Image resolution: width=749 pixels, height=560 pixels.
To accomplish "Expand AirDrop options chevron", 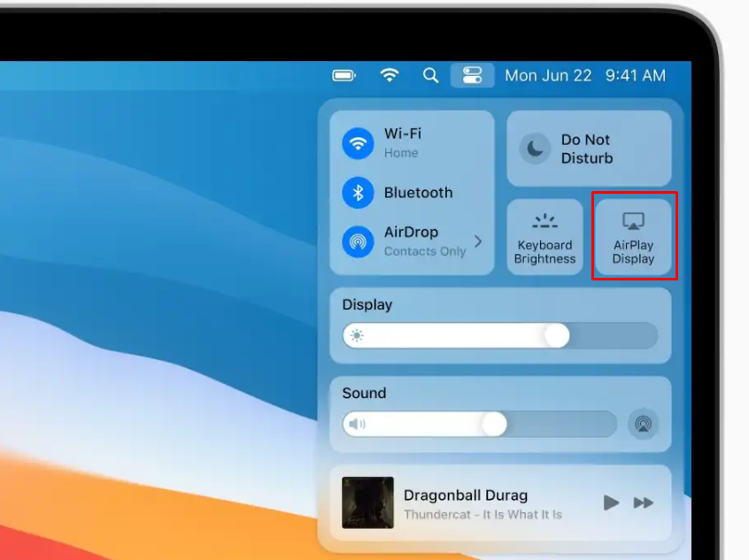I will pos(478,242).
